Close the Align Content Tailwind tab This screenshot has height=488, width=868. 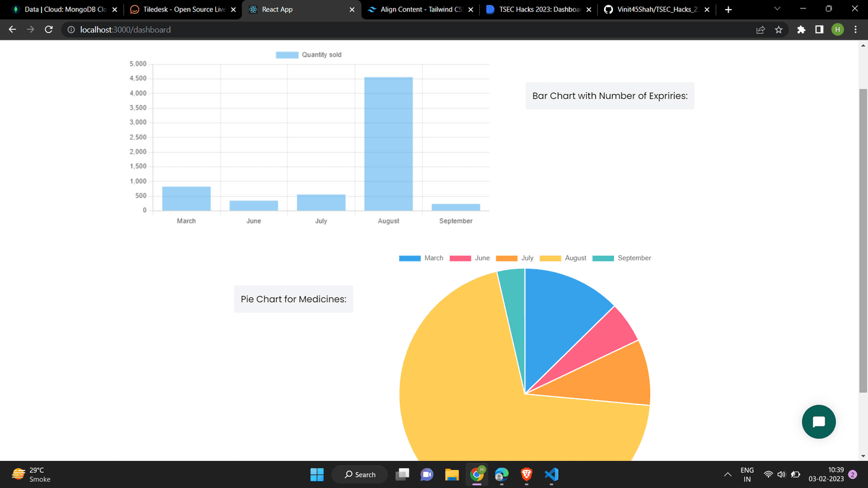pyautogui.click(x=470, y=10)
